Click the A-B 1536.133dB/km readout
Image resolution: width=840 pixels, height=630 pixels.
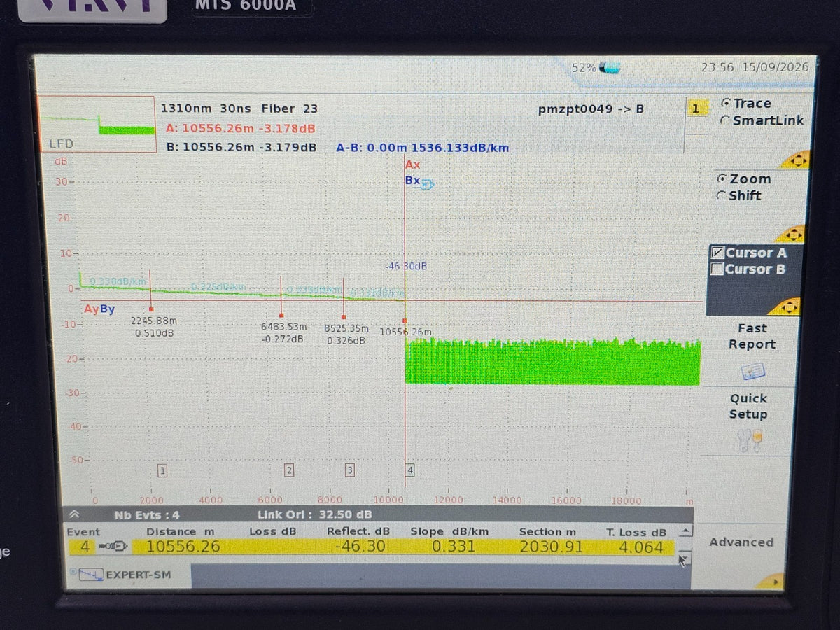tap(422, 148)
